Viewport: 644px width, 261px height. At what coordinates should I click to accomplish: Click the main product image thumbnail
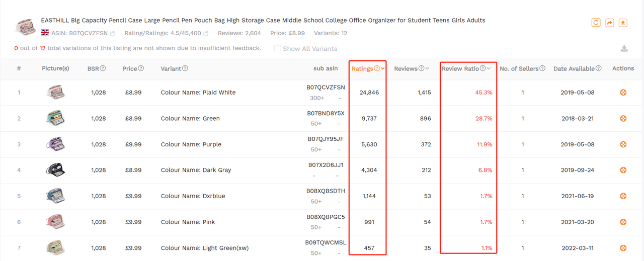[25, 27]
